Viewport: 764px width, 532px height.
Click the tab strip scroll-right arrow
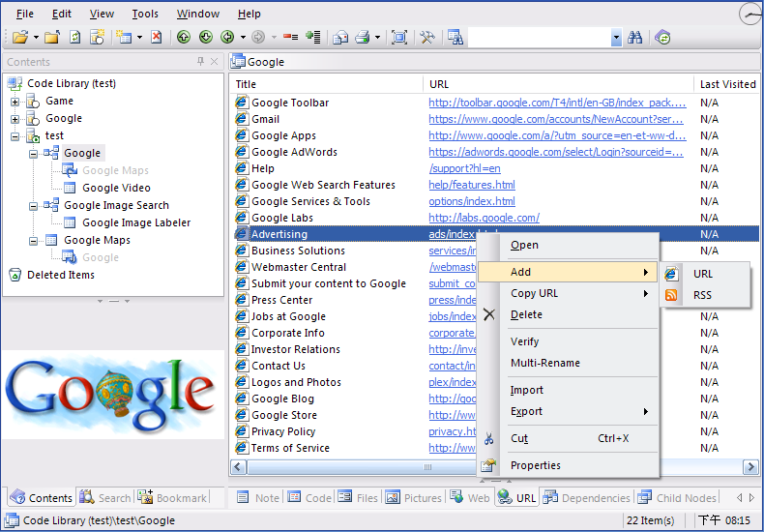pos(751,497)
